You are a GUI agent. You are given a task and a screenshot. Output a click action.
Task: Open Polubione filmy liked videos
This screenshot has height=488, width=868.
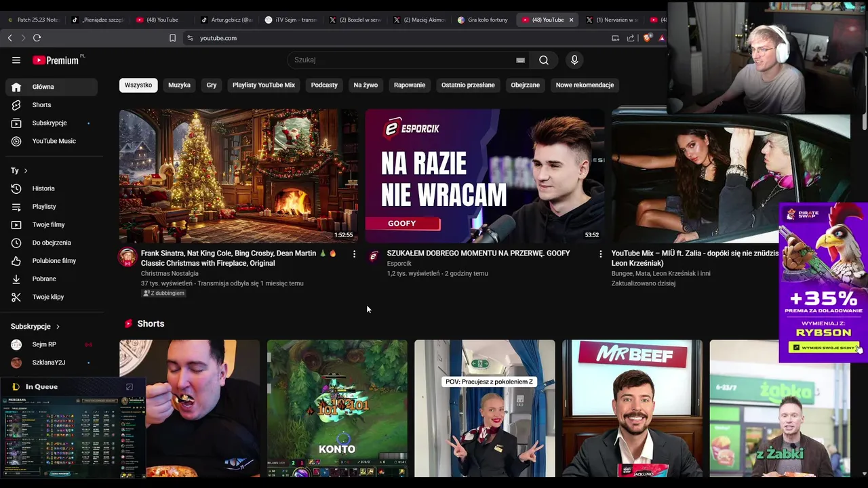point(52,261)
